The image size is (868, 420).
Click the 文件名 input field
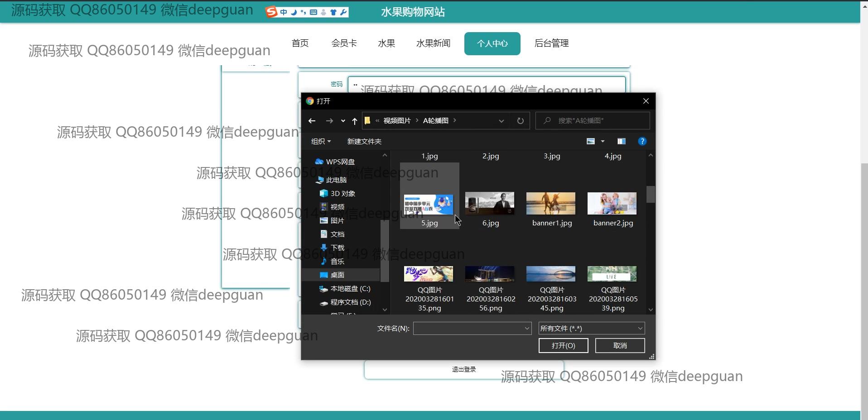(468, 328)
